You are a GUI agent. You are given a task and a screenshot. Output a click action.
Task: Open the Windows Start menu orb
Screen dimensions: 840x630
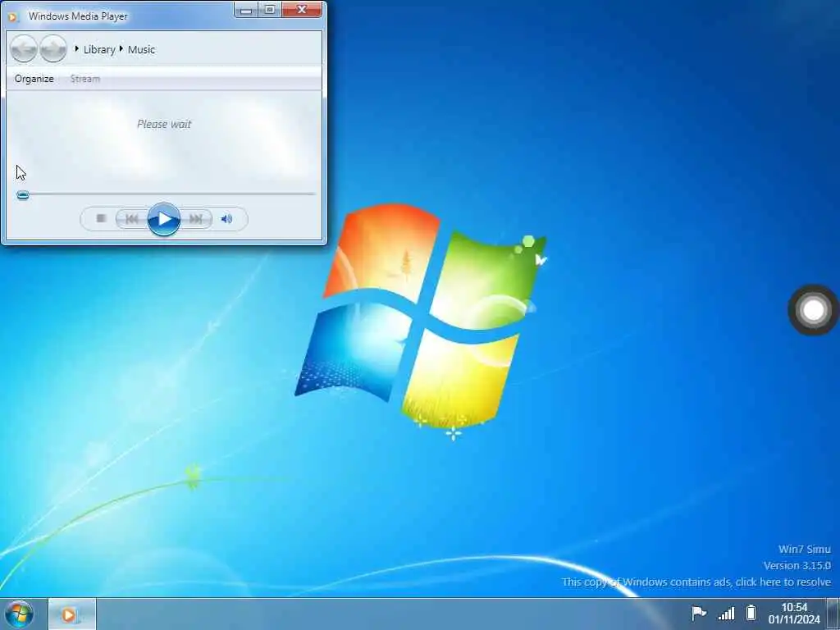20,614
